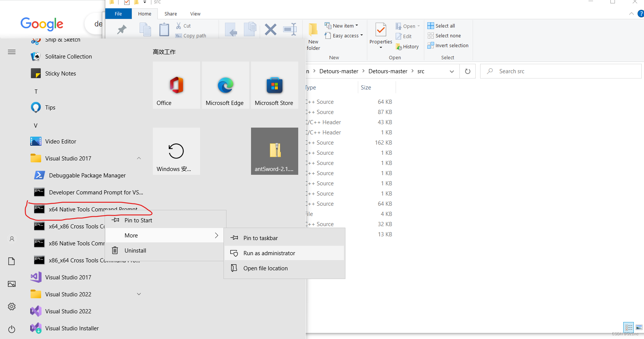Click the Explorer address bar refresh button
Viewport: 644px width, 339px height.
(468, 71)
